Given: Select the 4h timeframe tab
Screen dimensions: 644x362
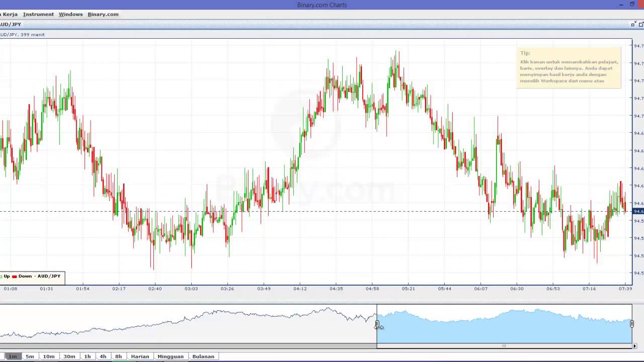Looking at the screenshot, I should [103, 356].
